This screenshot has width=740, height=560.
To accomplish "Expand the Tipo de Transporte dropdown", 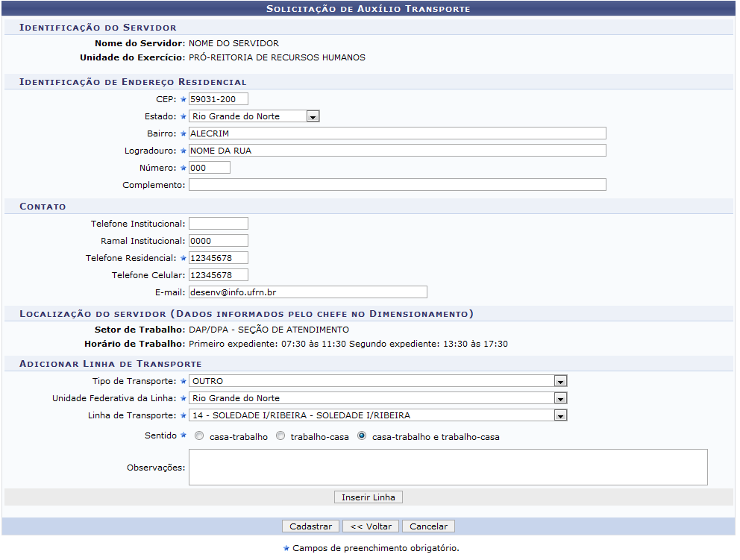I will [560, 381].
